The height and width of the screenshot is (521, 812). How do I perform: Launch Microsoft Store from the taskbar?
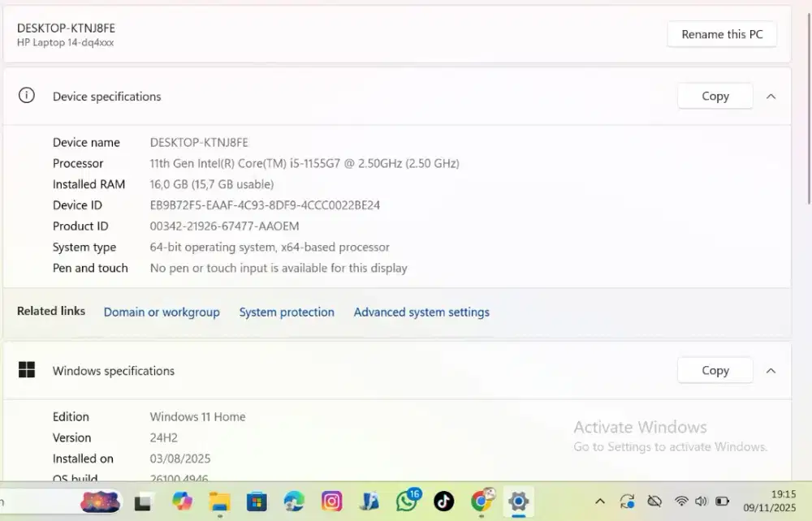257,502
